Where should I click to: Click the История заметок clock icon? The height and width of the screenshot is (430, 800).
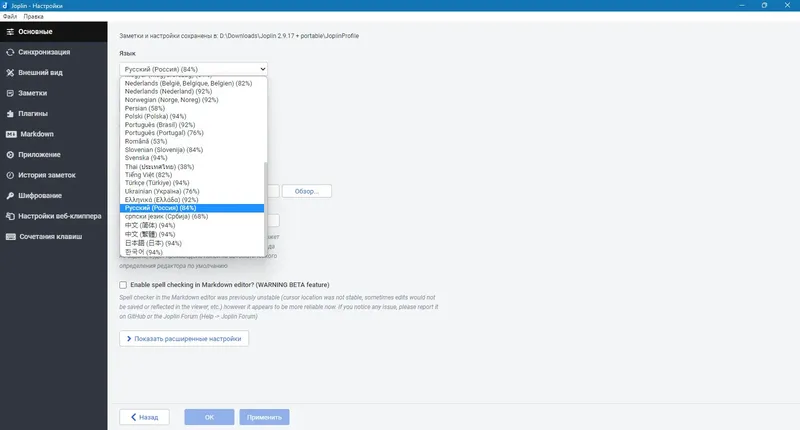tap(10, 175)
